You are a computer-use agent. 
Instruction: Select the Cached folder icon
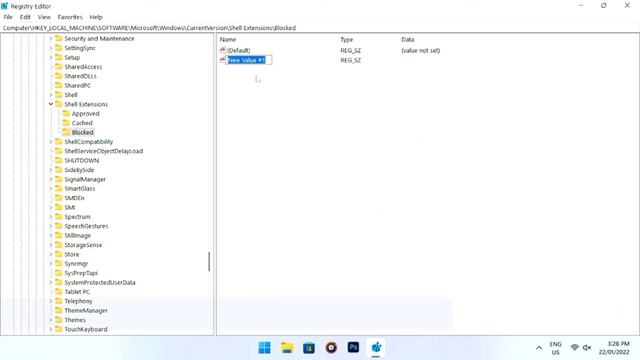coord(66,123)
